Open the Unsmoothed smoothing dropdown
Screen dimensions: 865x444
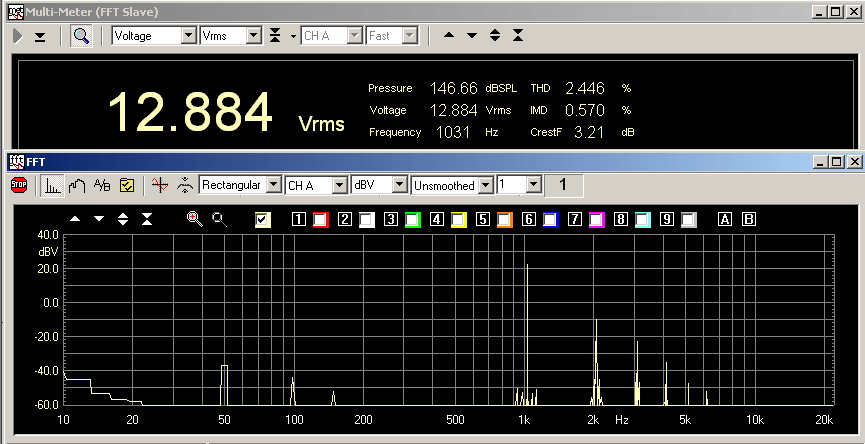point(486,185)
